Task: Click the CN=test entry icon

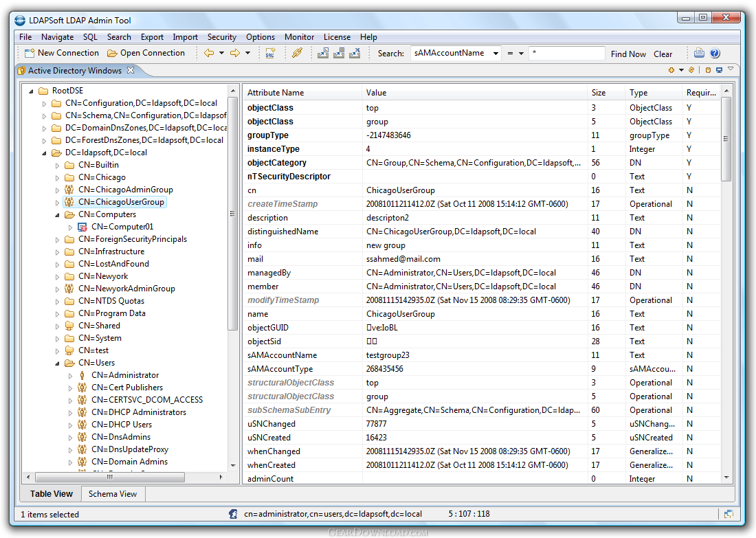Action: (69, 350)
